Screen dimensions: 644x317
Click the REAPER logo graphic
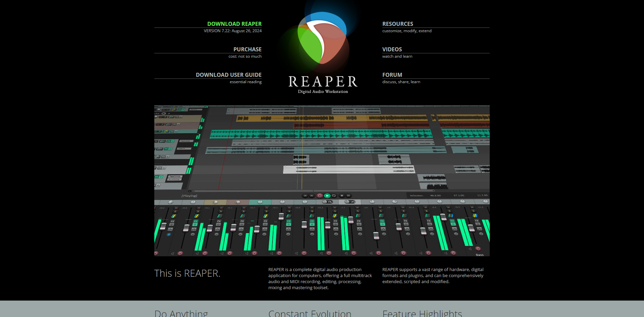tap(322, 39)
